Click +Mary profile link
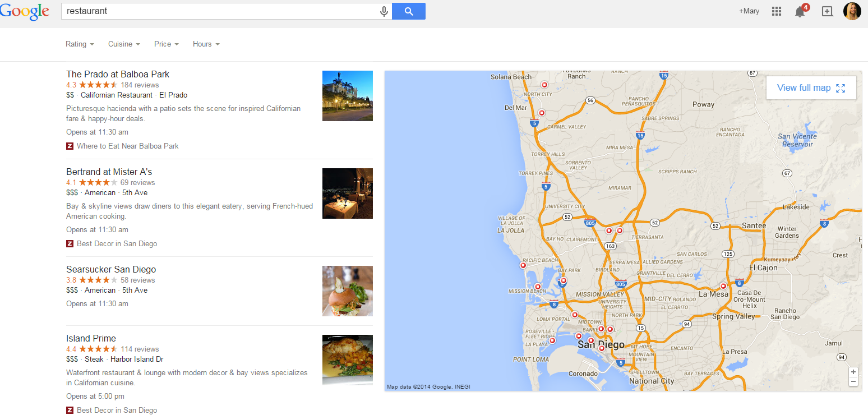This screenshot has width=868, height=415. 749,11
